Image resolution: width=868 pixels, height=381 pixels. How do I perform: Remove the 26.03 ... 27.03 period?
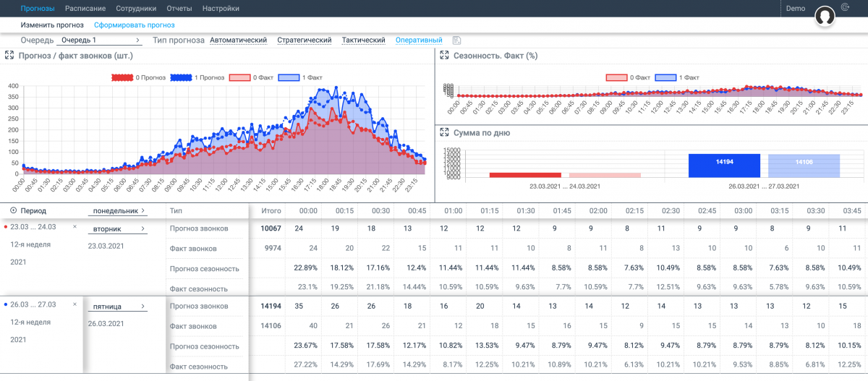(x=75, y=304)
